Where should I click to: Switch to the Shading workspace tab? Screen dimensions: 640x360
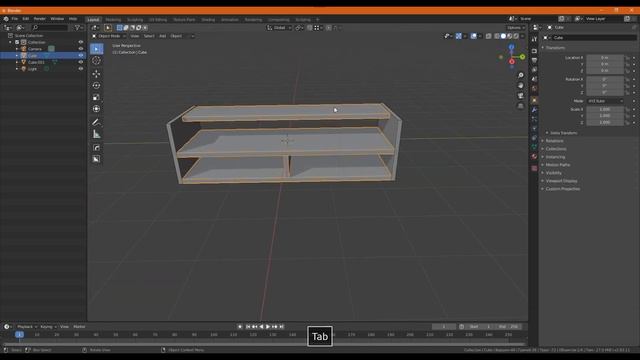pyautogui.click(x=208, y=20)
